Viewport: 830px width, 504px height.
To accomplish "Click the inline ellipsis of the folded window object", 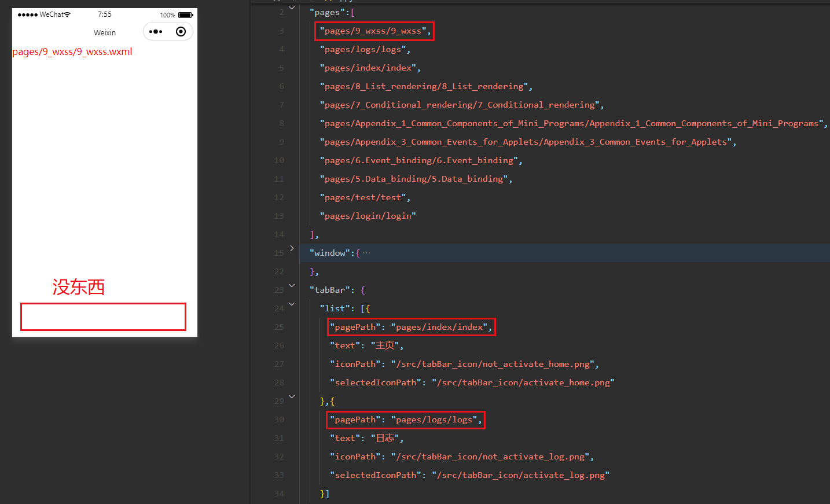I will pos(367,253).
